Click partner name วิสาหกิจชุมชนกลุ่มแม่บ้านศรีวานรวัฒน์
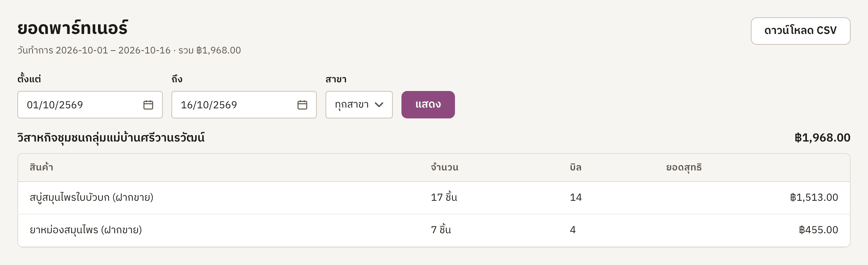 111,138
